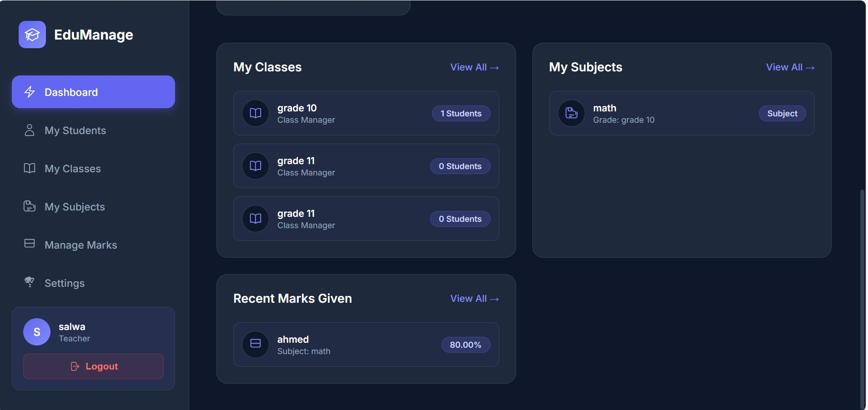
Task: Click the book icon beside grade 10
Action: pyautogui.click(x=256, y=113)
